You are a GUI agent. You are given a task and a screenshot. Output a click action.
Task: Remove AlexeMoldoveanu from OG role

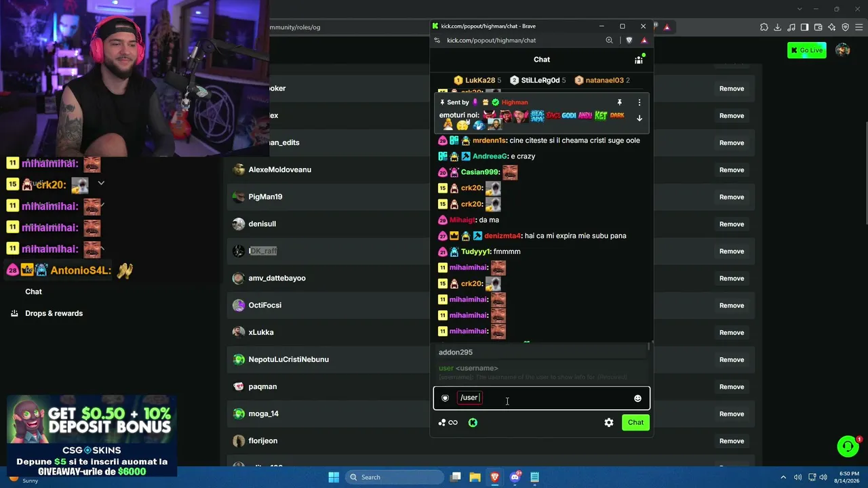click(732, 170)
